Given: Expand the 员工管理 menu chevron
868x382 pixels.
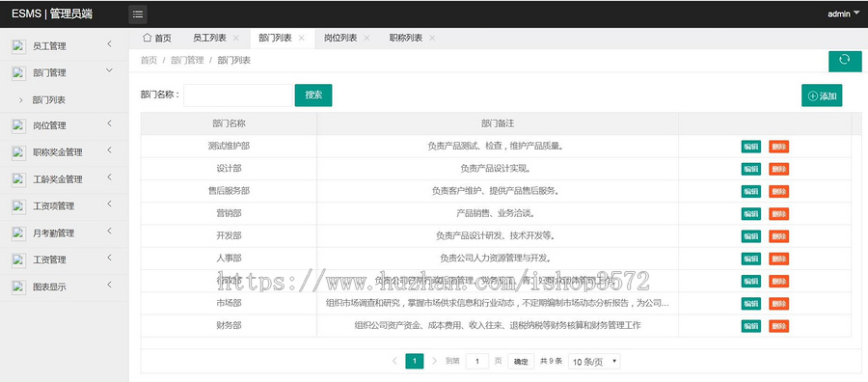Looking at the screenshot, I should pos(110,43).
